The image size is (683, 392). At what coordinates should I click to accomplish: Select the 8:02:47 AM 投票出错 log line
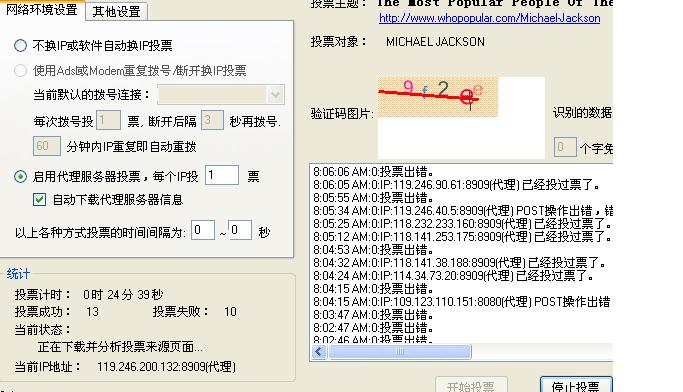(x=373, y=328)
